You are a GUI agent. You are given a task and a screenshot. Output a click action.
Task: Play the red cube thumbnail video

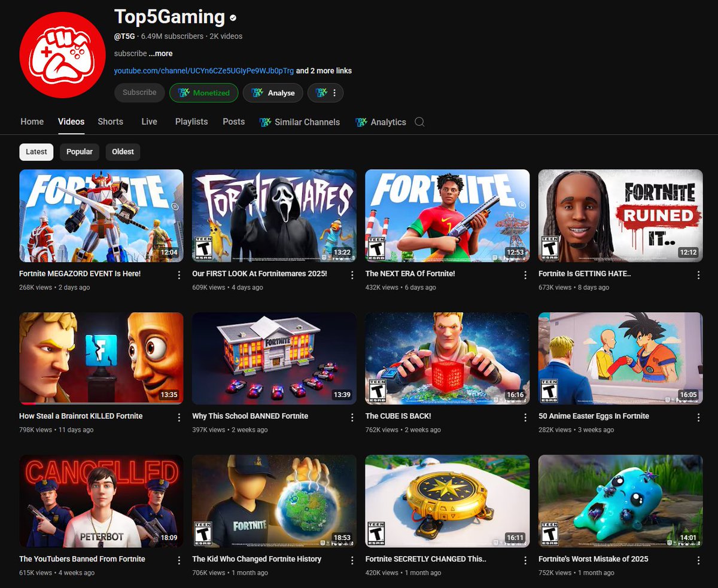[448, 358]
